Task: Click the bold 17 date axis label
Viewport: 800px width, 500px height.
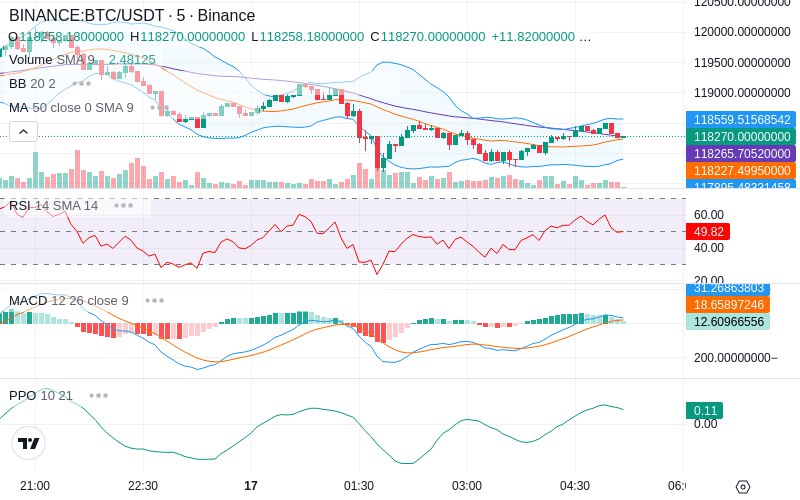Action: (x=251, y=486)
